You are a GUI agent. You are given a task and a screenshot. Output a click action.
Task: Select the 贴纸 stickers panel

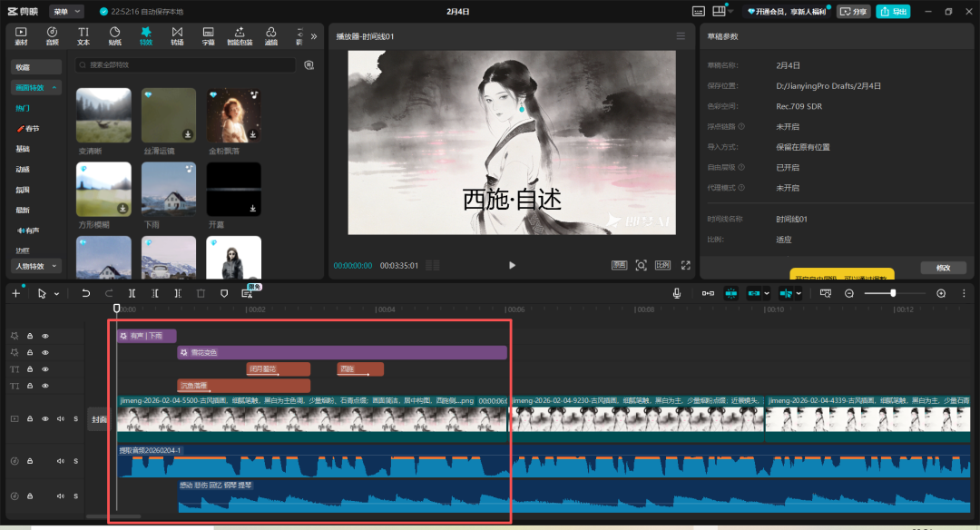click(x=115, y=36)
